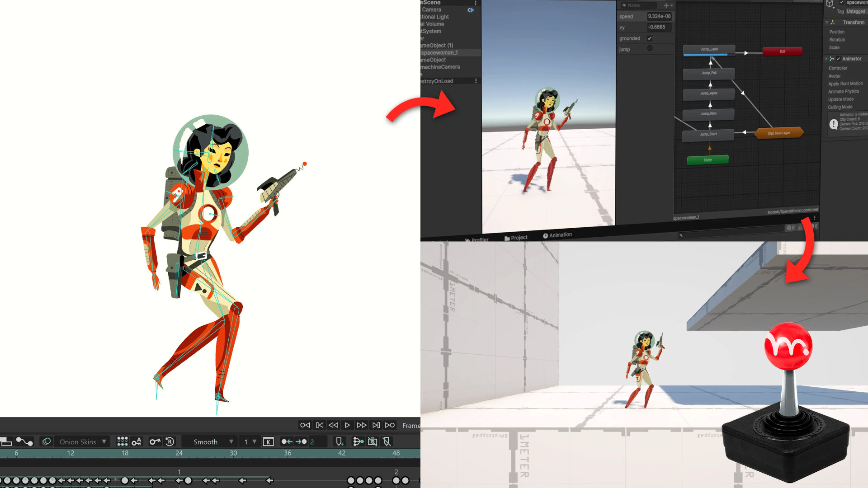Screen dimensions: 868x488
Task: Toggle the jump trigger radio button
Action: pos(650,48)
